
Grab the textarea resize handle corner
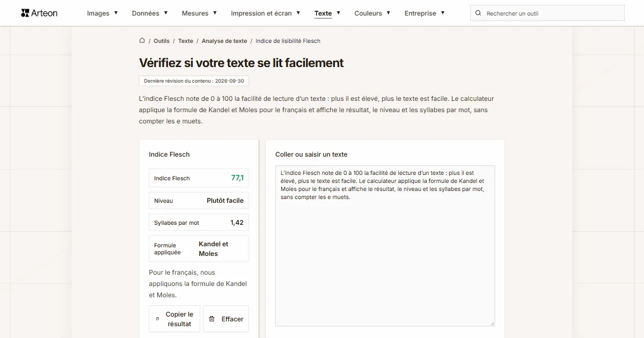(x=492, y=322)
